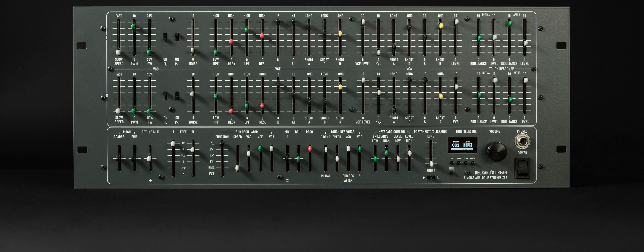Viewport: 644px width, 252px height.
Task: Click the Touch Response green VCF slider cap
Action: tap(360, 149)
